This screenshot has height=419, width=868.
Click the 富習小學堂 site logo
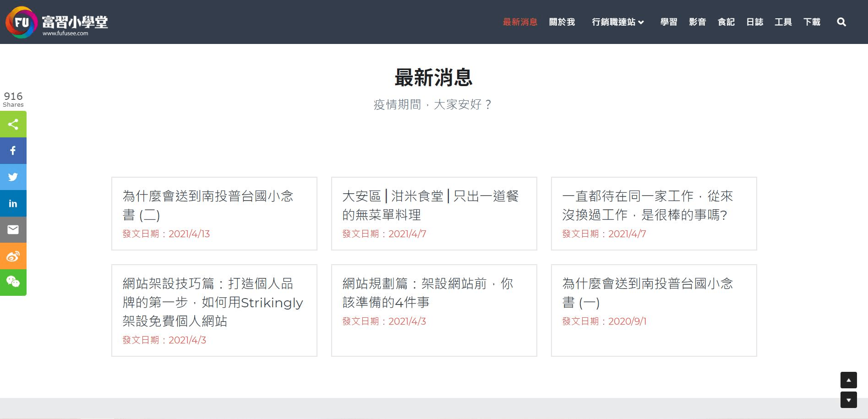(x=57, y=22)
